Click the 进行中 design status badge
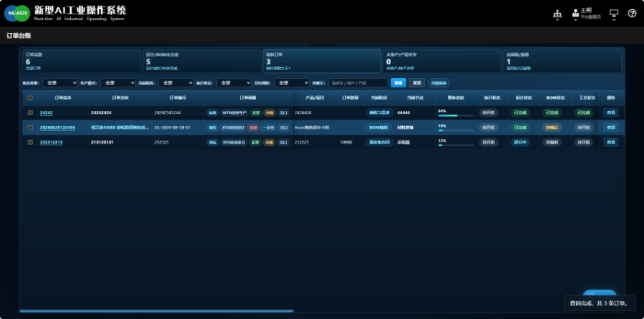This screenshot has height=319, width=644. click(x=520, y=142)
